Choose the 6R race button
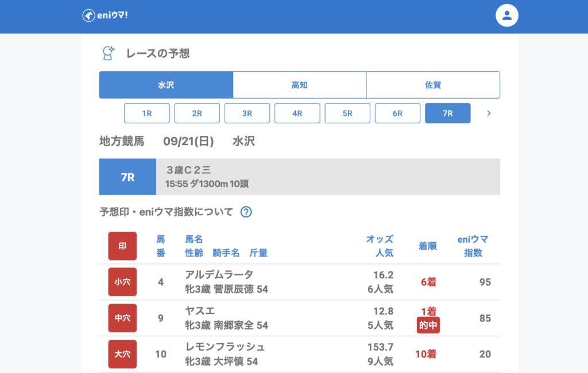Image resolution: width=588 pixels, height=373 pixels. point(397,113)
